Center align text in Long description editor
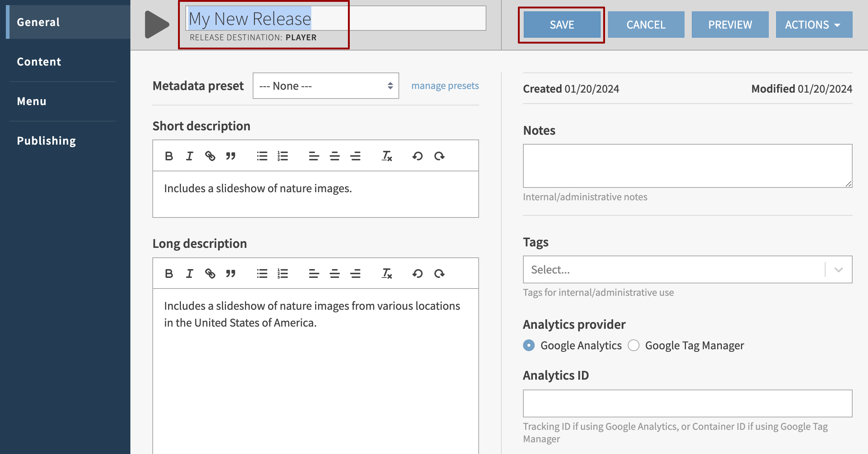Viewport: 868px width, 454px height. (334, 274)
